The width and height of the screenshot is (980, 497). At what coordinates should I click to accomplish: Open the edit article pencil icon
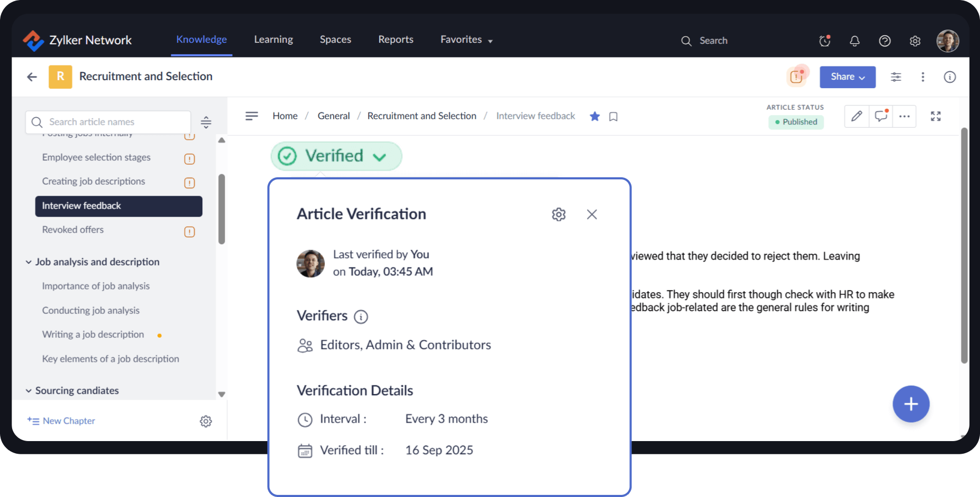856,116
